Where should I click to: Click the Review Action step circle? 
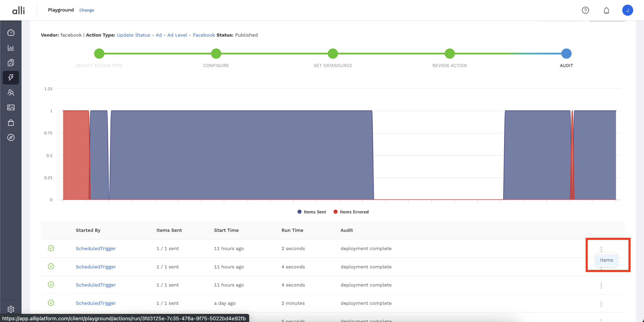[x=450, y=53]
